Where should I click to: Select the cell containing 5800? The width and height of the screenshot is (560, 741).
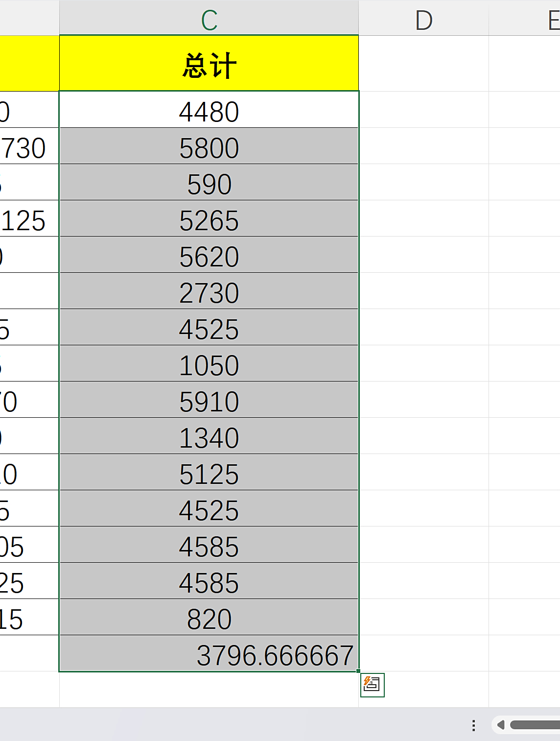[209, 147]
